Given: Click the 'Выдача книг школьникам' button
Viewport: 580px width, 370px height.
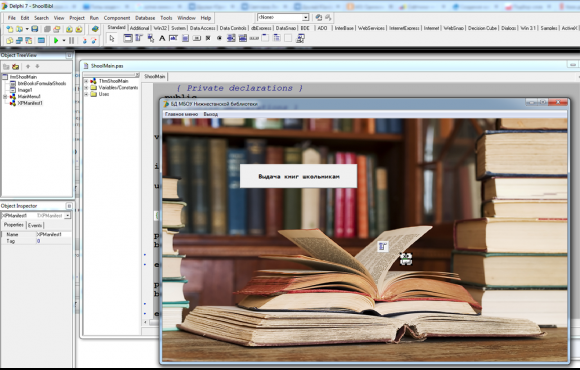Looking at the screenshot, I should coord(299,176).
